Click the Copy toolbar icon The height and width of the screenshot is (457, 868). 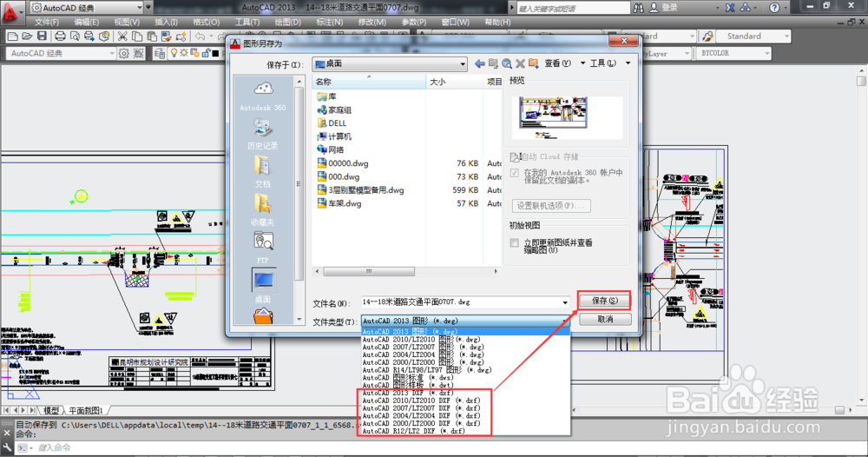point(137,36)
